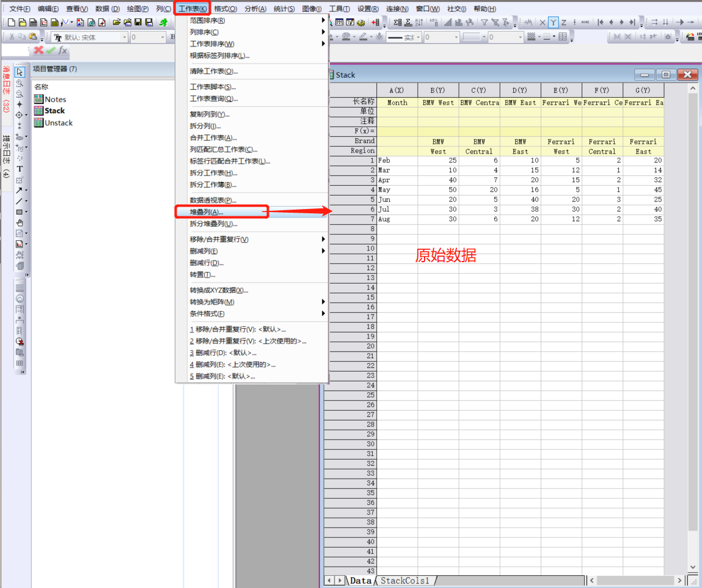Set column as Z designation
The image size is (702, 588).
point(564,22)
